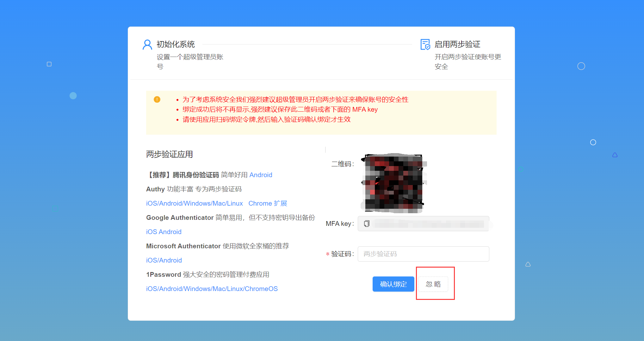The width and height of the screenshot is (644, 341).
Task: Open the Android link for 腾讯身份验证码
Action: point(261,175)
